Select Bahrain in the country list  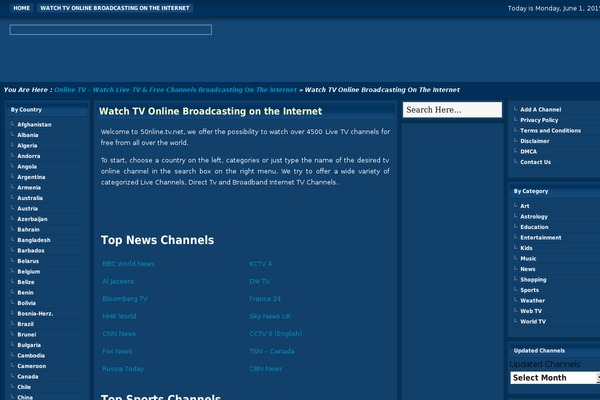click(28, 230)
